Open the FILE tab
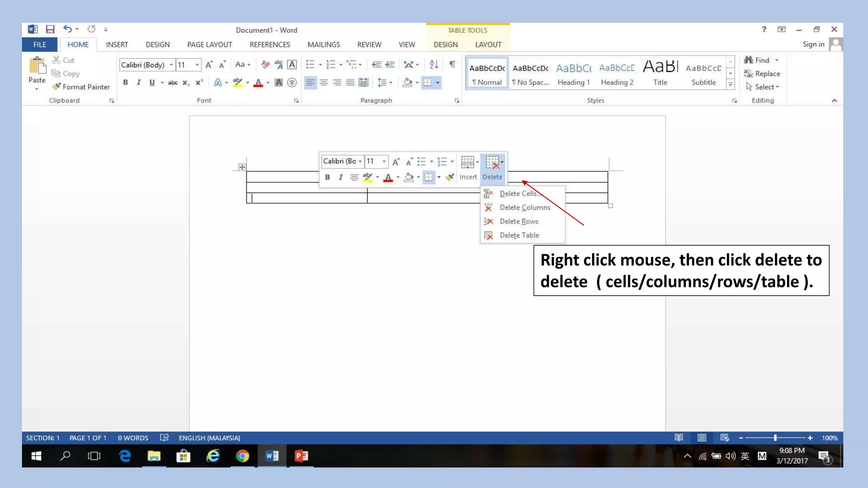 tap(39, 44)
